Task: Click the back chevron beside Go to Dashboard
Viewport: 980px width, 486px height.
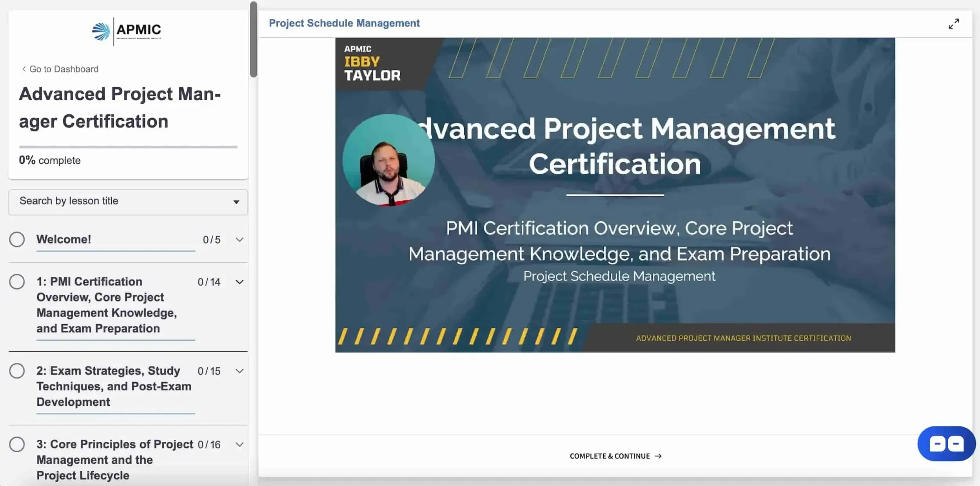Action: click(x=24, y=69)
